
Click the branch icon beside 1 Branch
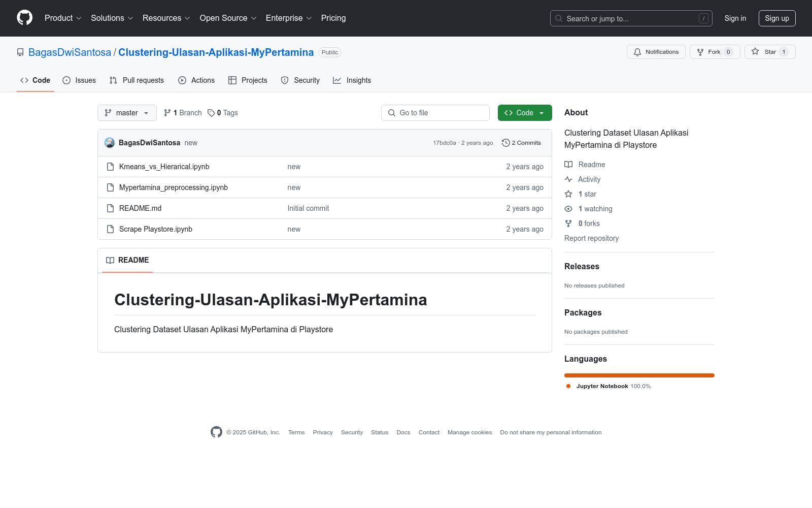(167, 113)
